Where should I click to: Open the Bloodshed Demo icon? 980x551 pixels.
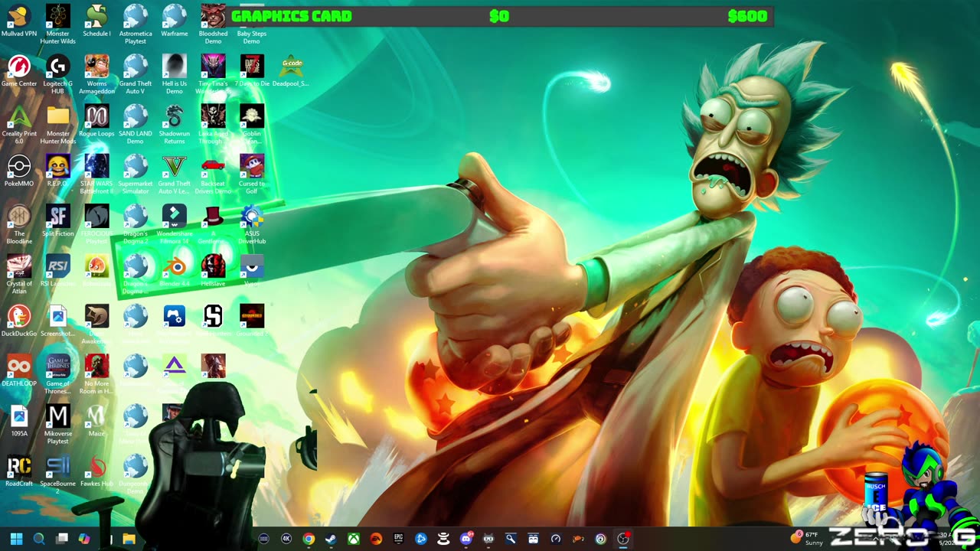[x=213, y=24]
